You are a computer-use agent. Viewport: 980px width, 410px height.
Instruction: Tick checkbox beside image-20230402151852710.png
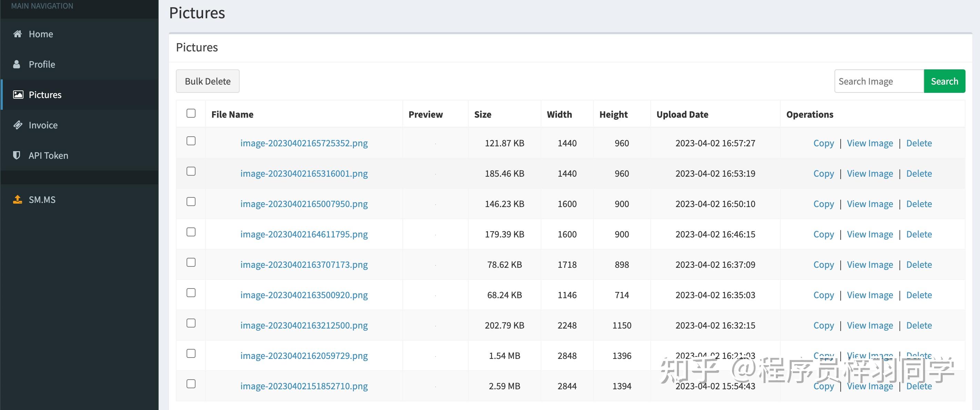click(x=191, y=384)
